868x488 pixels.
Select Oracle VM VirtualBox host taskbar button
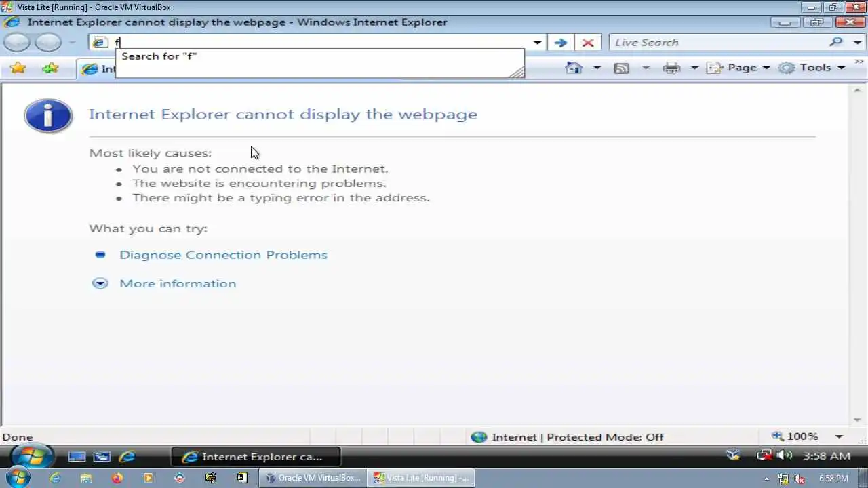313,478
